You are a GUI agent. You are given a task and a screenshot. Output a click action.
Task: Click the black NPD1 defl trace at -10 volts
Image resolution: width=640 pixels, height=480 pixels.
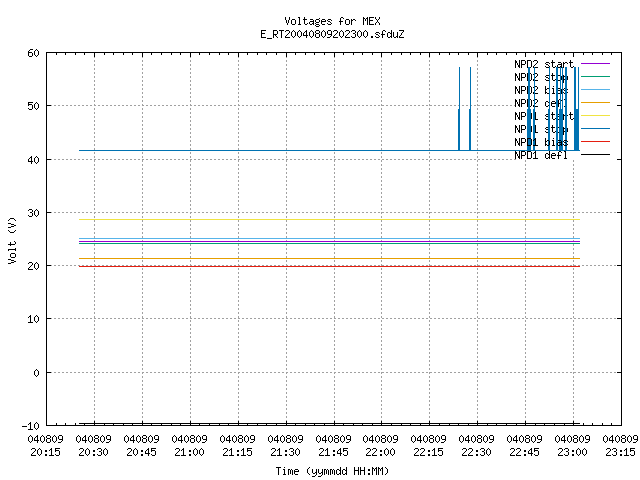coord(329,424)
